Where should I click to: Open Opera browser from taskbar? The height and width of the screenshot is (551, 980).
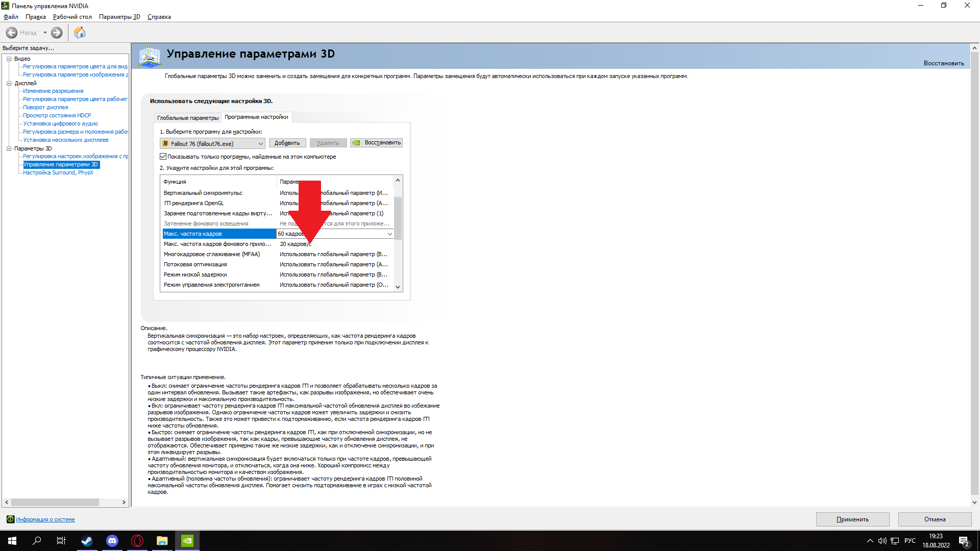137,541
